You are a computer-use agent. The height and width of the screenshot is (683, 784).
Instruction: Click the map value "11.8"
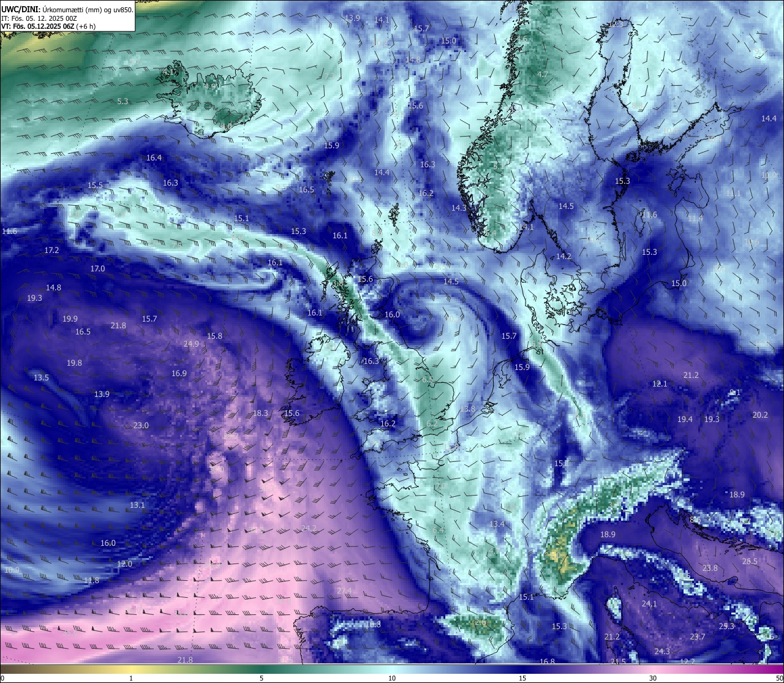(91, 580)
